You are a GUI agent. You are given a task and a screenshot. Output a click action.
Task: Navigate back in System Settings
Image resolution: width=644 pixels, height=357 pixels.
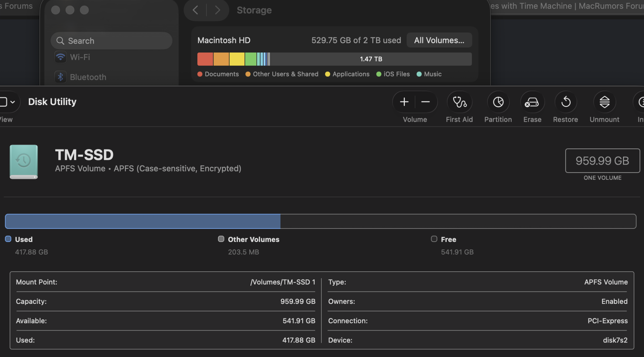click(x=195, y=10)
